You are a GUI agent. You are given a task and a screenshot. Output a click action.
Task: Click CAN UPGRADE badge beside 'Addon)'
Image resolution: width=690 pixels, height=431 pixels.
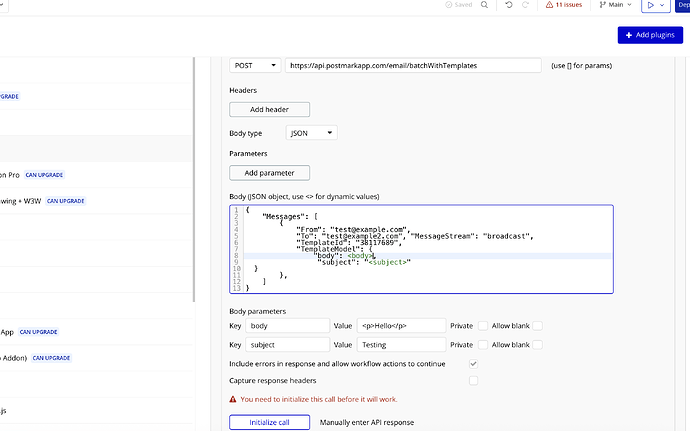point(51,358)
